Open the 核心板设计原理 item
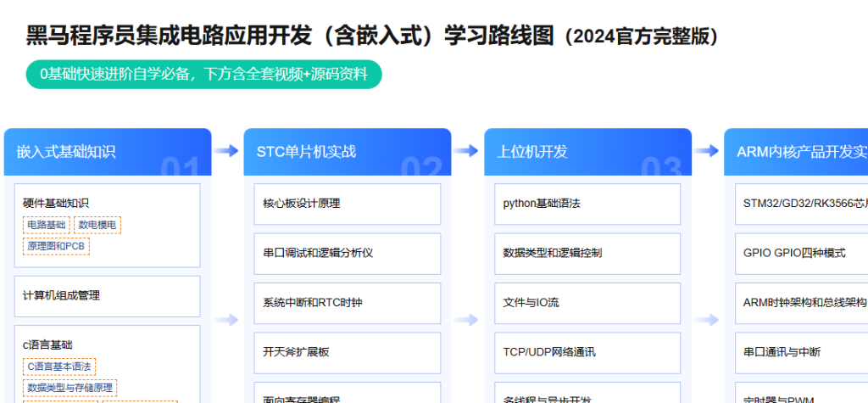Image resolution: width=868 pixels, height=403 pixels. (347, 204)
